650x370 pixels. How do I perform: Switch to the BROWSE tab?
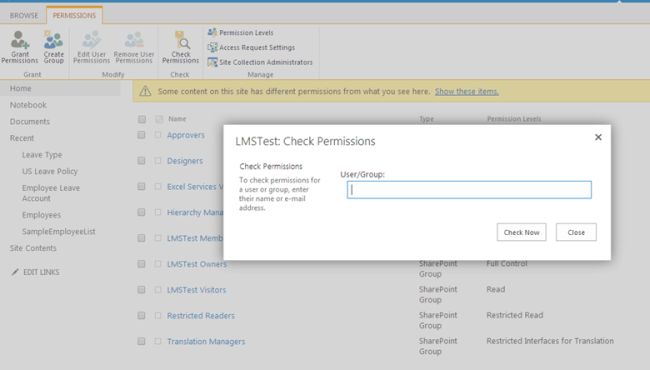click(24, 15)
